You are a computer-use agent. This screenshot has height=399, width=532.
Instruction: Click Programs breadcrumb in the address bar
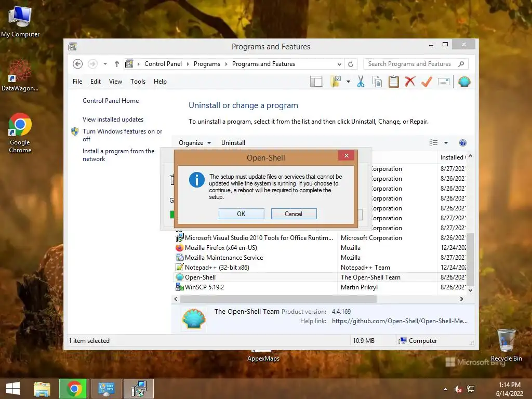(207, 64)
